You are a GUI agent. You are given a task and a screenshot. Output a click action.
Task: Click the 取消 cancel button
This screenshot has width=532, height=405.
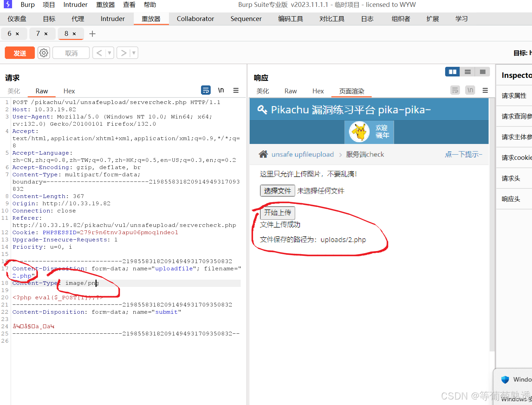71,53
